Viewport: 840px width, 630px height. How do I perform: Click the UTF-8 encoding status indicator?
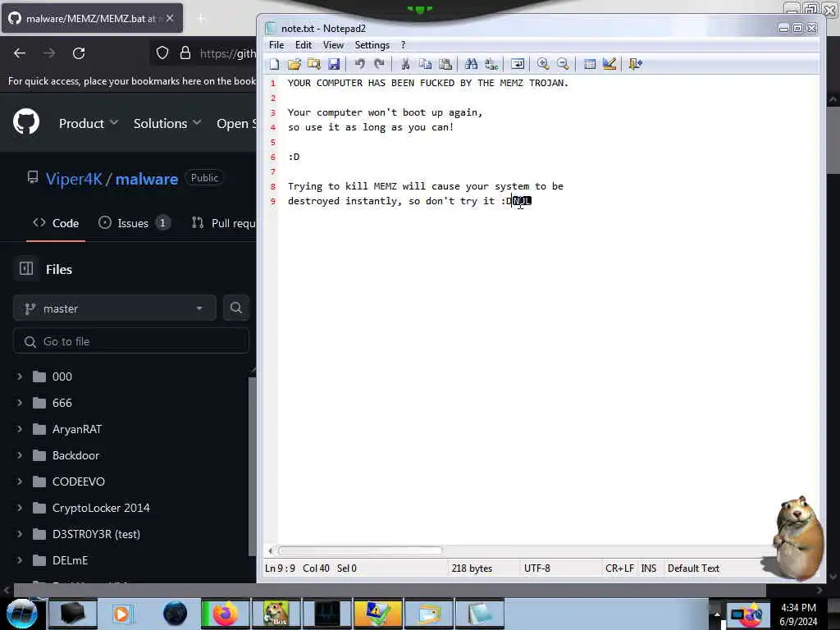tap(537, 568)
